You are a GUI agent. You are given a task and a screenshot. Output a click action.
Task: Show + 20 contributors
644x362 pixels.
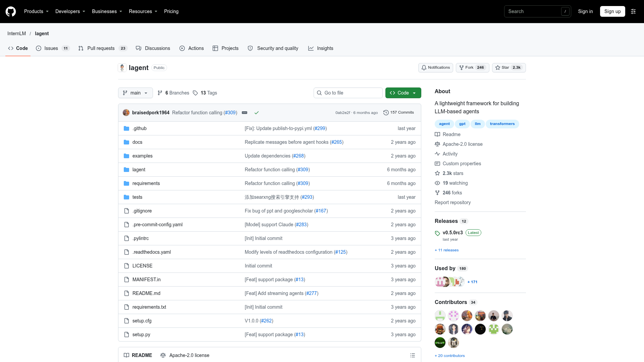pos(449,356)
